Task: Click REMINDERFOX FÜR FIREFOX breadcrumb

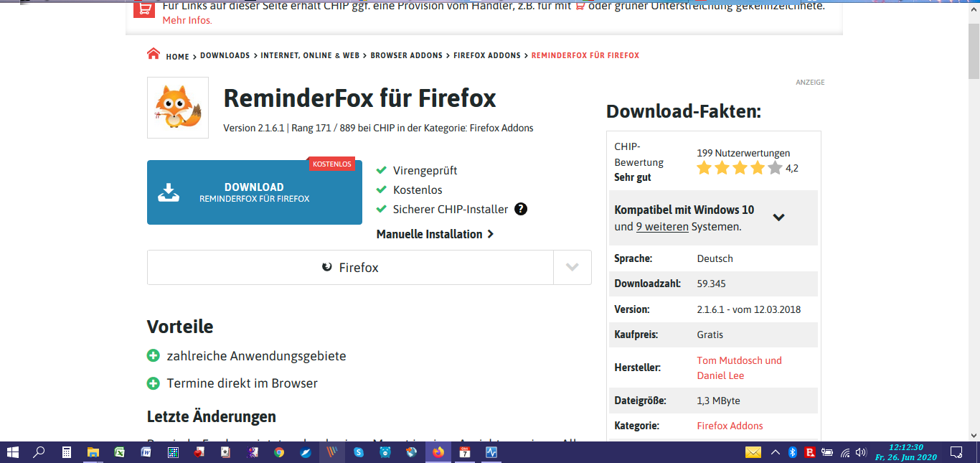Action: click(585, 55)
